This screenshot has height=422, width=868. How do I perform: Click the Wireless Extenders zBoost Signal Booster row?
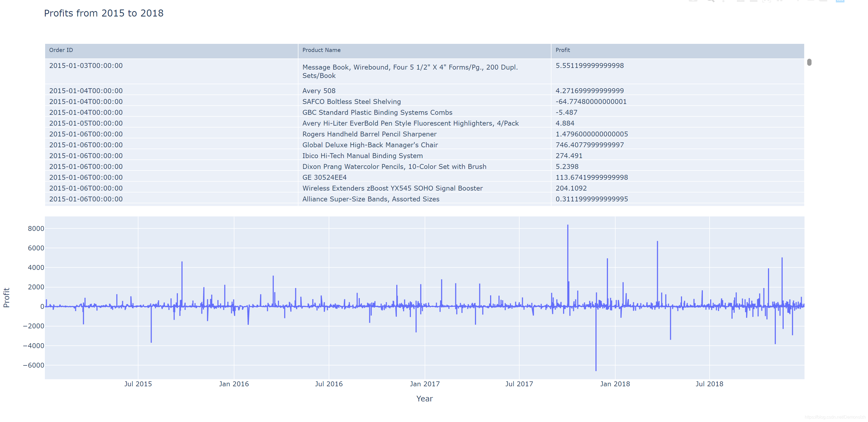tap(392, 188)
